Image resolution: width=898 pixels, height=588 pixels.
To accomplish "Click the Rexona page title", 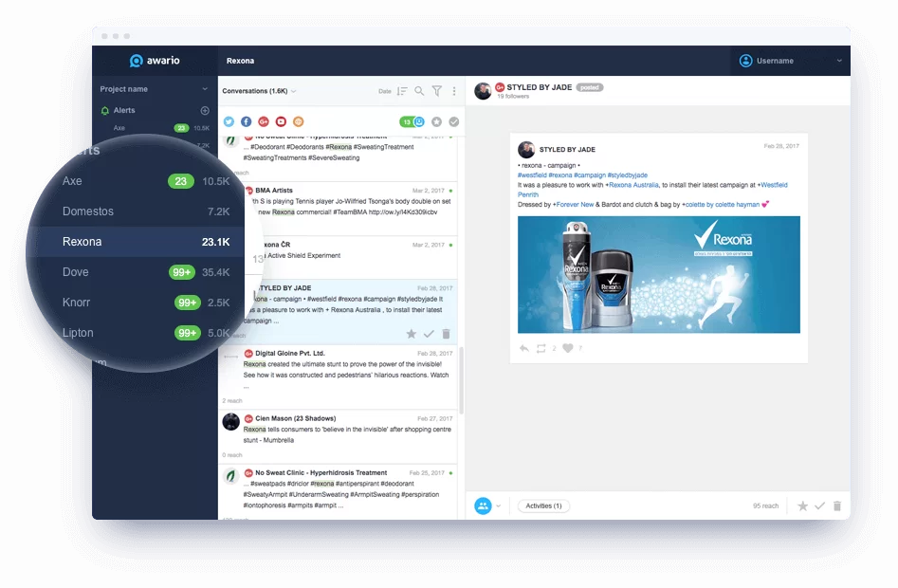I will (x=240, y=61).
